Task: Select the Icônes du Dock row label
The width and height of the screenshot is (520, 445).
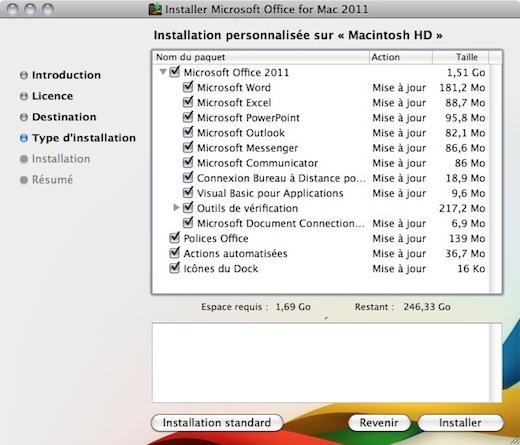Action: tap(221, 269)
